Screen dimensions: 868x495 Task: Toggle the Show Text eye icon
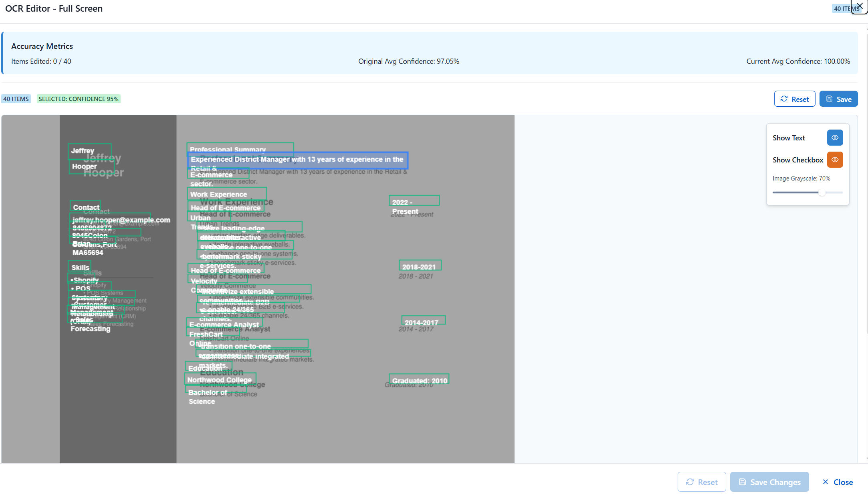835,138
